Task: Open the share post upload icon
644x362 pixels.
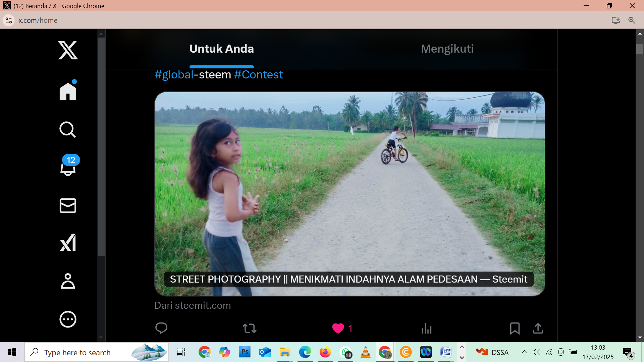Action: point(538,328)
